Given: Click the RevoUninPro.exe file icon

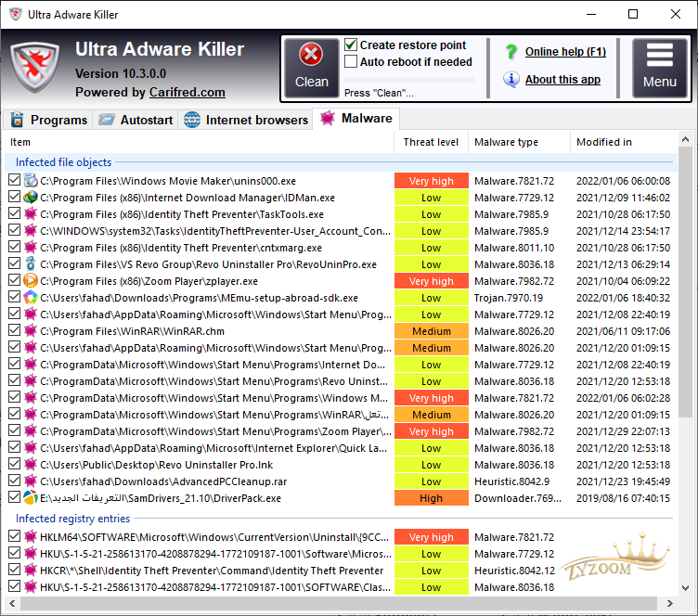Looking at the screenshot, I should point(31,263).
